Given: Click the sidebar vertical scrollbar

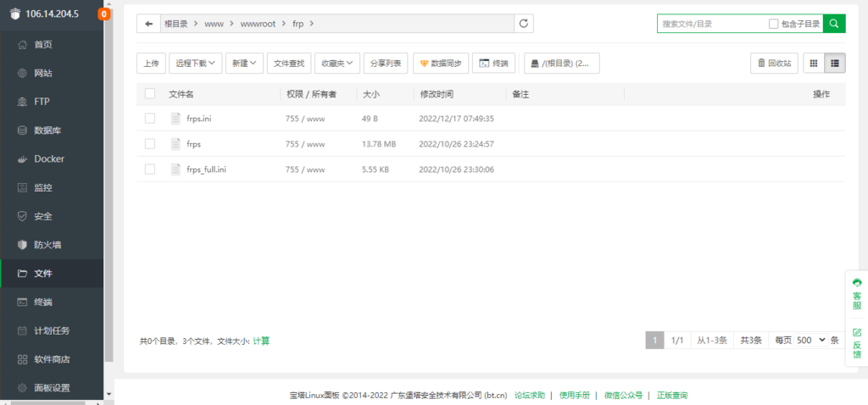Looking at the screenshot, I should pyautogui.click(x=108, y=195).
